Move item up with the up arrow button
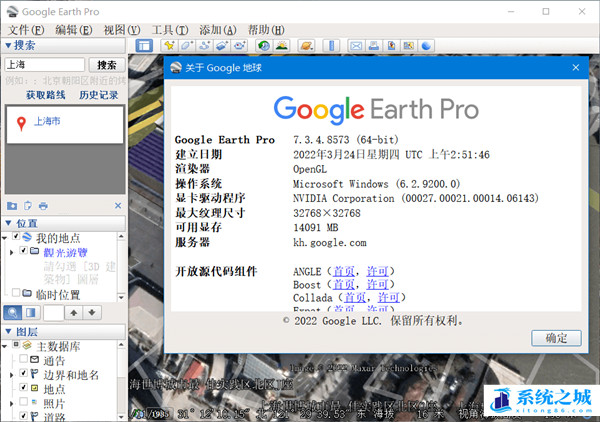This screenshot has width=600, height=422. (x=74, y=313)
